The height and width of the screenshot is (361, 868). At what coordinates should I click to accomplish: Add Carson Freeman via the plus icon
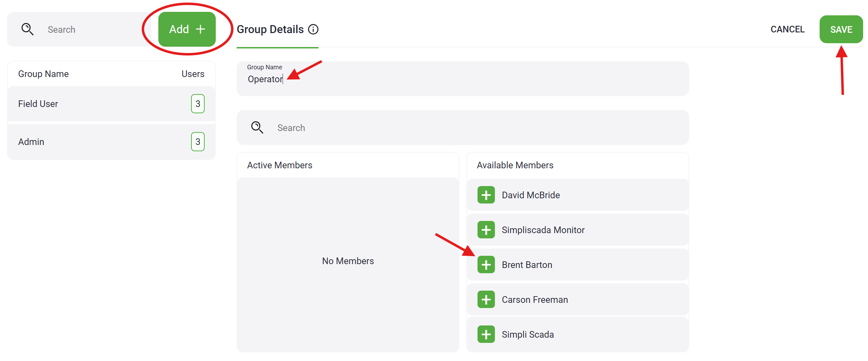click(x=486, y=299)
